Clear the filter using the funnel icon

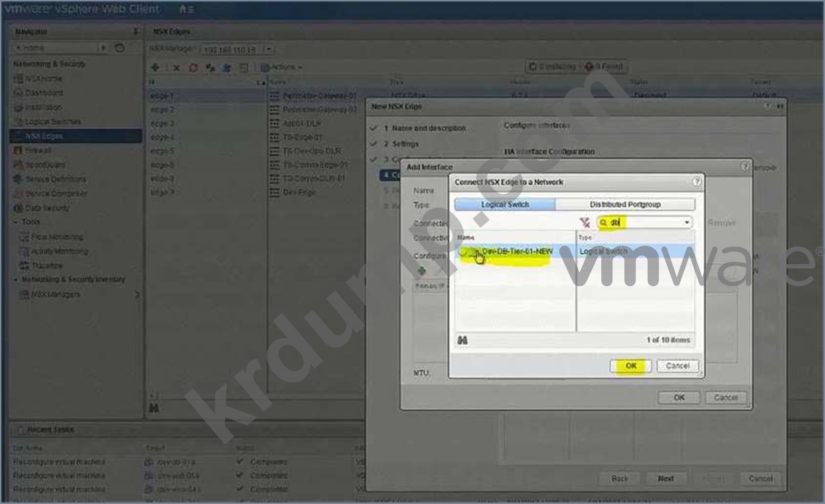[x=585, y=223]
